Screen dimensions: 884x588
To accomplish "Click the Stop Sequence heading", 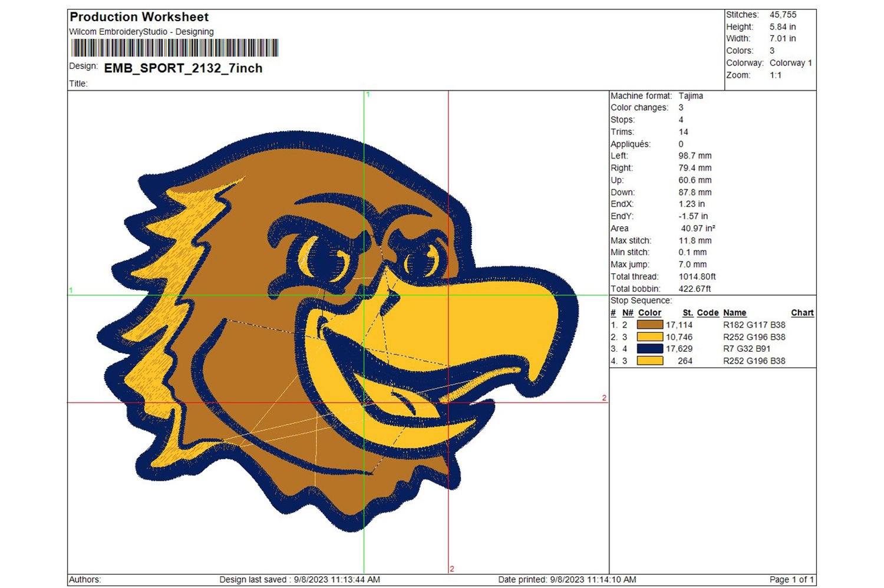I will coord(641,300).
